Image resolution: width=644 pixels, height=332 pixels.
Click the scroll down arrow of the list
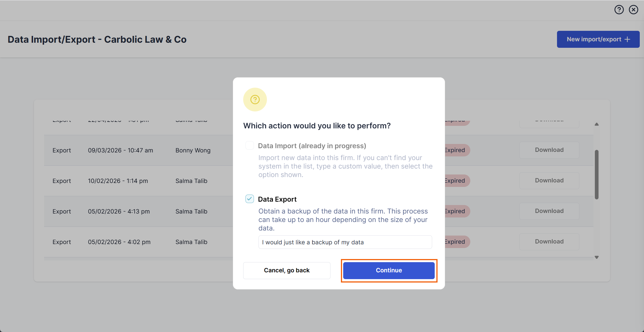click(x=597, y=257)
